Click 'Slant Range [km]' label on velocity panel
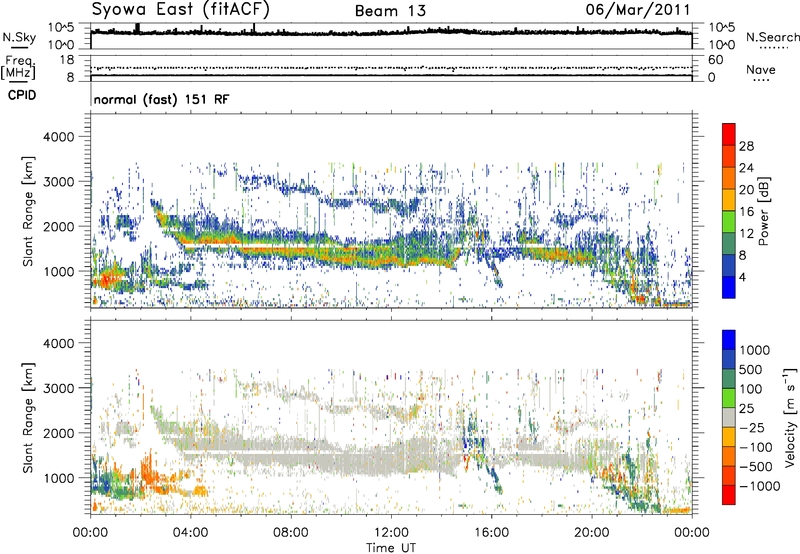The image size is (800, 554). coord(28,417)
